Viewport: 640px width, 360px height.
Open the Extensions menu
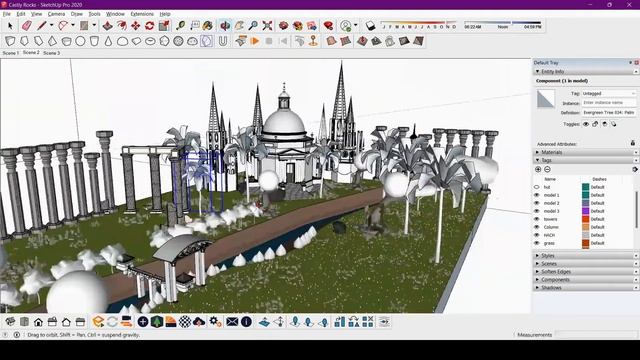(x=142, y=14)
